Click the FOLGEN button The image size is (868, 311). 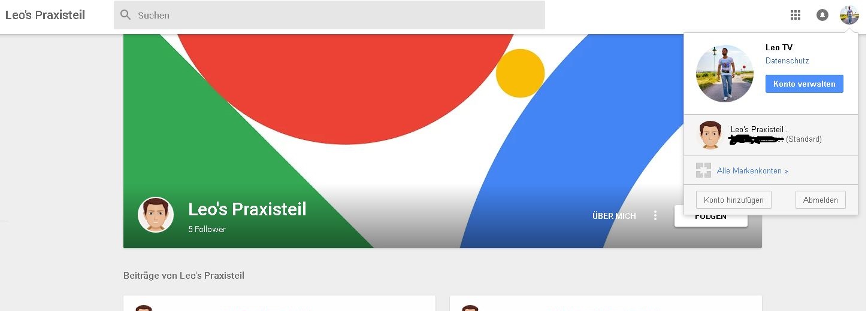(x=710, y=217)
